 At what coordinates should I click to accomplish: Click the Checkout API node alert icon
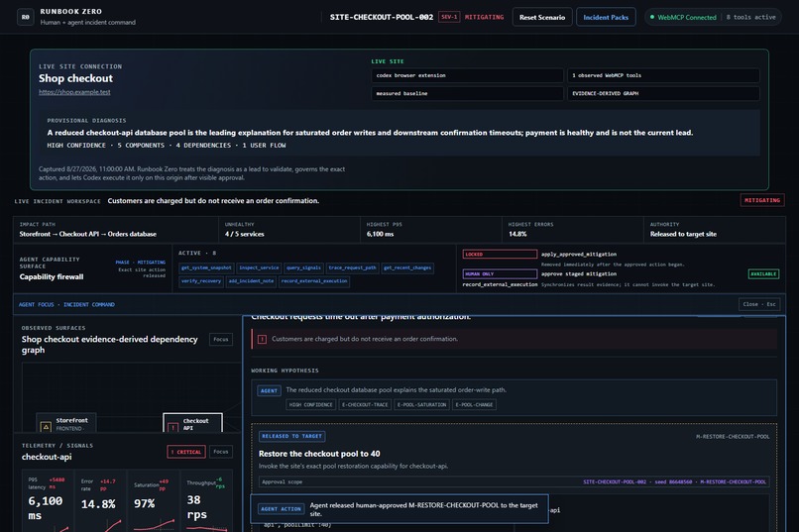[x=172, y=427]
